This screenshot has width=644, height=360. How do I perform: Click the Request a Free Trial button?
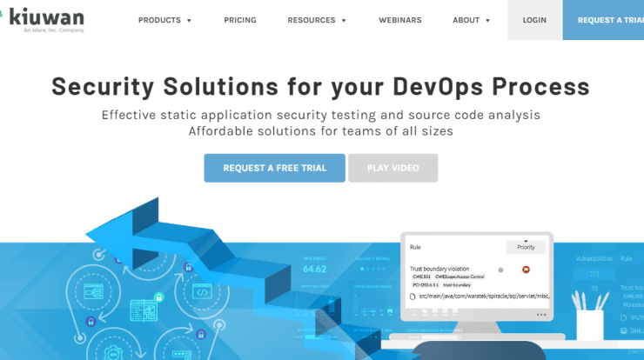pyautogui.click(x=274, y=168)
